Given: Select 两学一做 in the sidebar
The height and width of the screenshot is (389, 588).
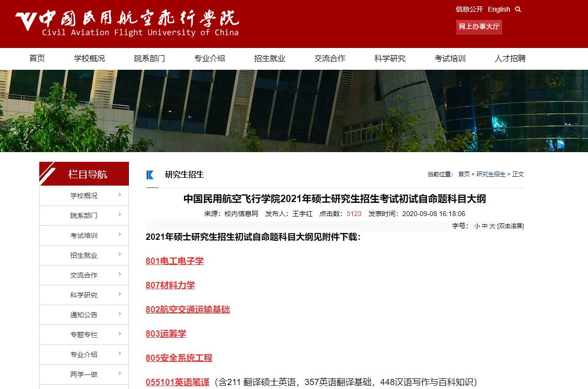Looking at the screenshot, I should pyautogui.click(x=84, y=374).
